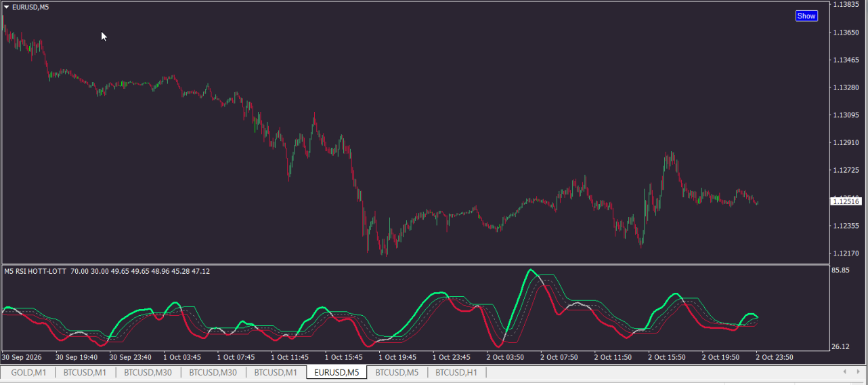Click the 1.13650 price scale value
The height and width of the screenshot is (385, 868).
(x=846, y=33)
